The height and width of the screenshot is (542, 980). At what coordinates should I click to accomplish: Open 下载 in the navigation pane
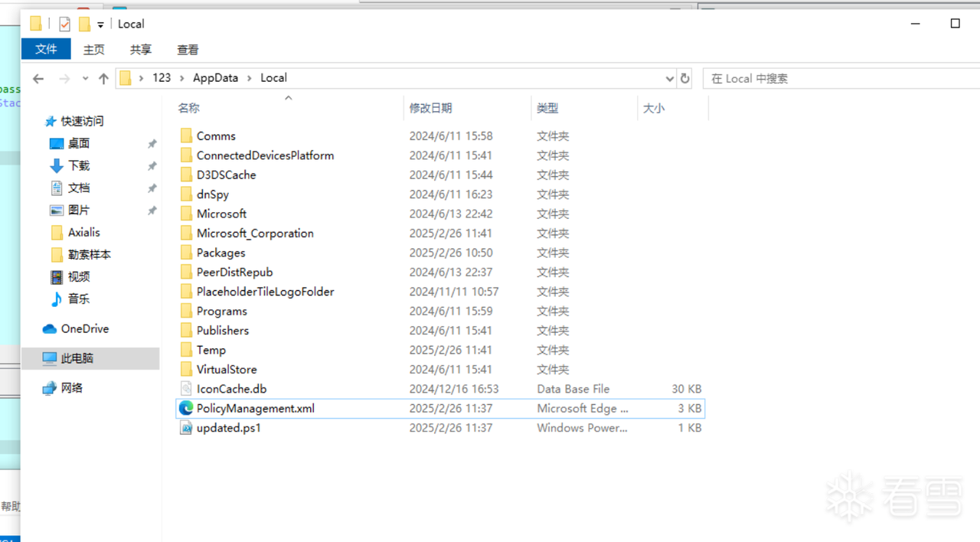tap(79, 165)
